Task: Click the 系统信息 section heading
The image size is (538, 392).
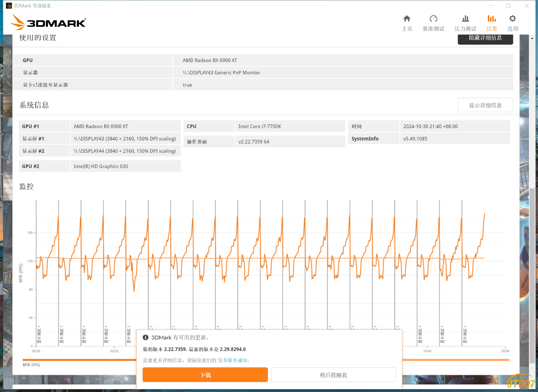Action: [34, 105]
